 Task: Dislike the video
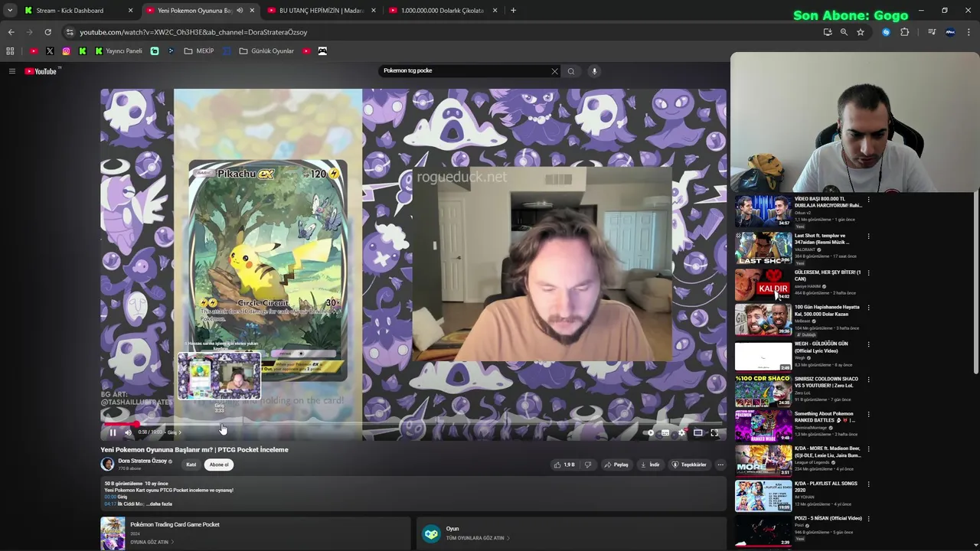pyautogui.click(x=588, y=465)
